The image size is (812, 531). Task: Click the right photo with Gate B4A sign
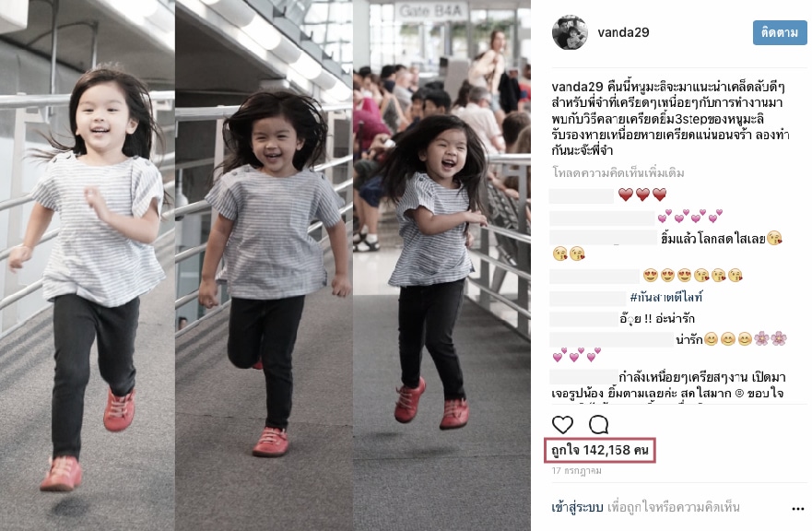point(441,265)
